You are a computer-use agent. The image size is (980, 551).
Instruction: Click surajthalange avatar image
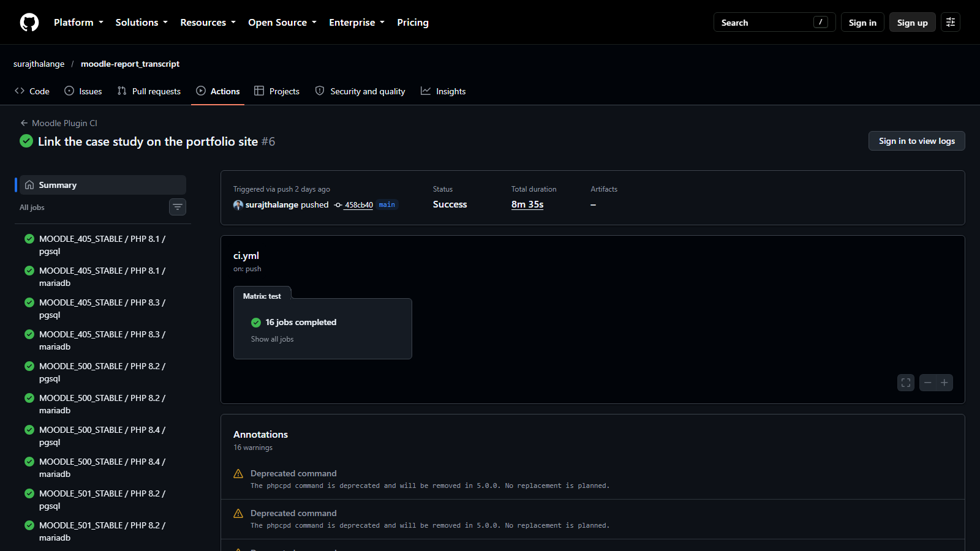tap(238, 205)
